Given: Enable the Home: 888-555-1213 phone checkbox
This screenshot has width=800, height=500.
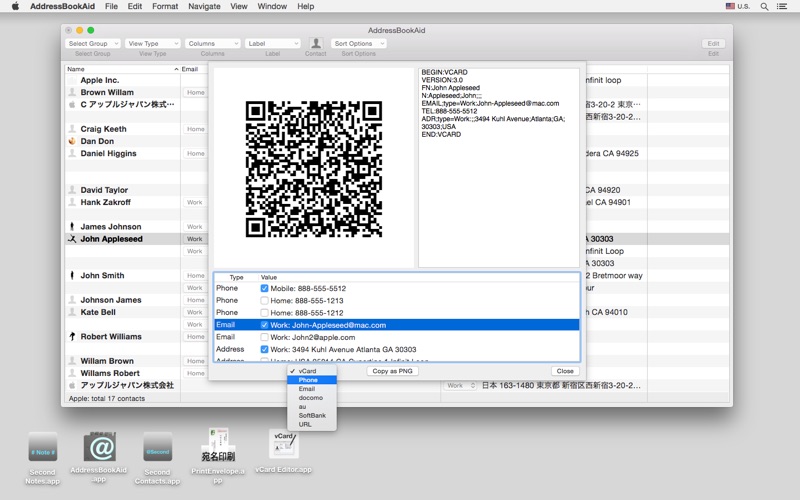Looking at the screenshot, I should (x=265, y=300).
